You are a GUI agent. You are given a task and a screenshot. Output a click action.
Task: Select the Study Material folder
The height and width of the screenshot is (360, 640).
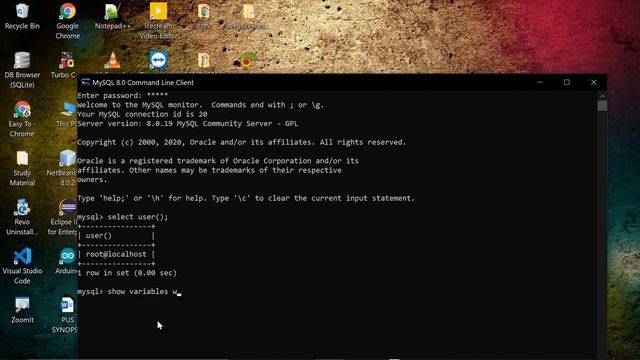(22, 168)
